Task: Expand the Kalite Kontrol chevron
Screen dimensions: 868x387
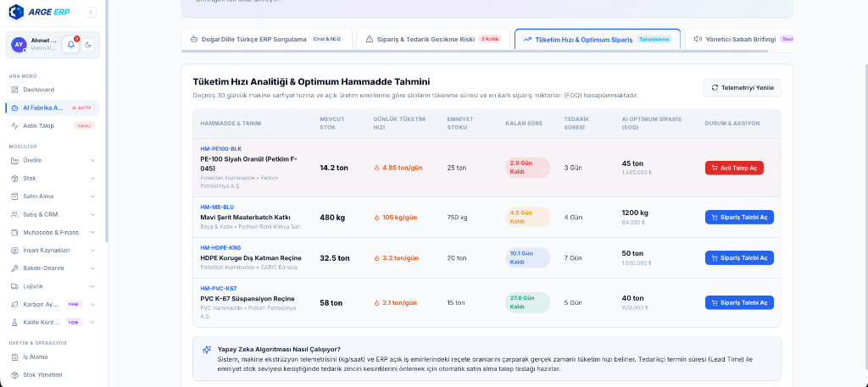Action: coord(92,323)
